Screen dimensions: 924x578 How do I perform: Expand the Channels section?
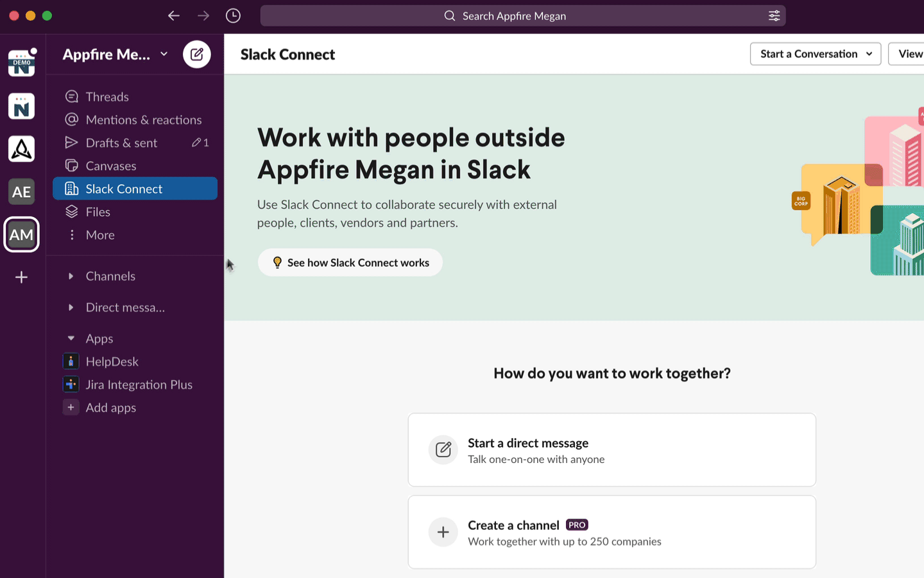click(x=71, y=276)
